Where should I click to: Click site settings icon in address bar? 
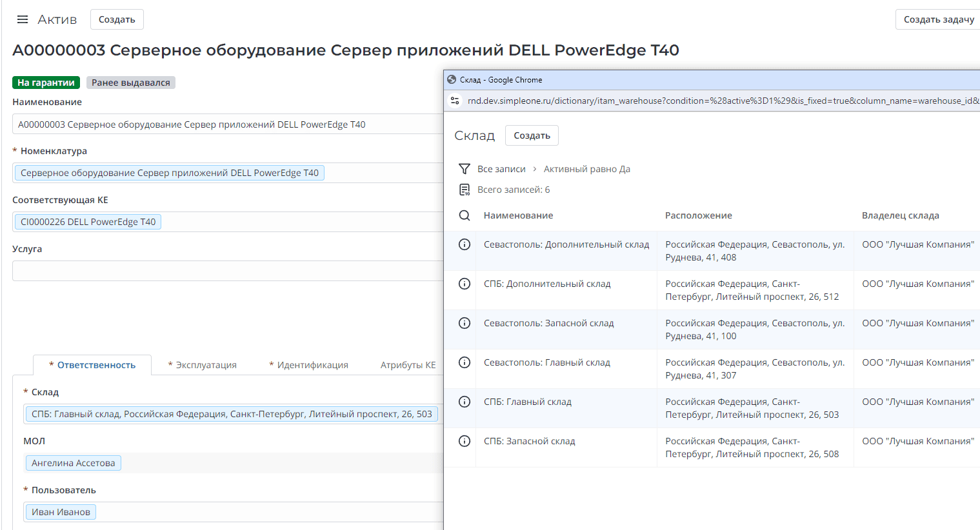[x=455, y=101]
